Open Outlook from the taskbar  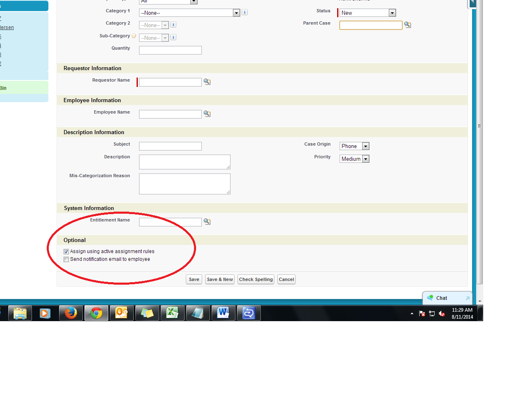[122, 313]
